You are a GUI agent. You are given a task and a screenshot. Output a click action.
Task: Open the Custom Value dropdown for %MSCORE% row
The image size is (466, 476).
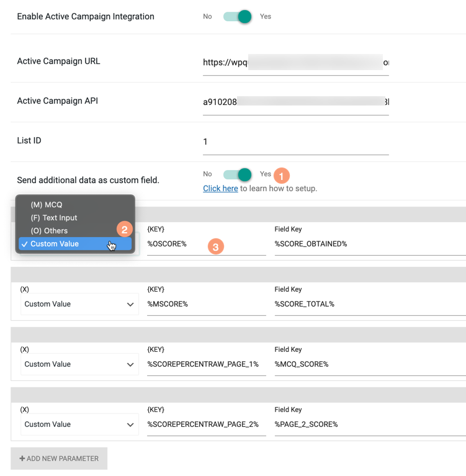pos(79,304)
